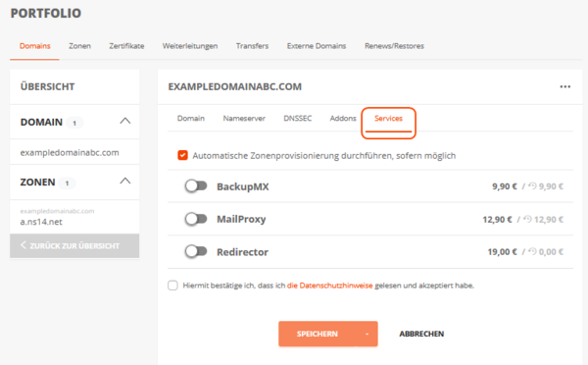
Task: Click Zurück zur Übersicht button
Action: click(x=74, y=246)
